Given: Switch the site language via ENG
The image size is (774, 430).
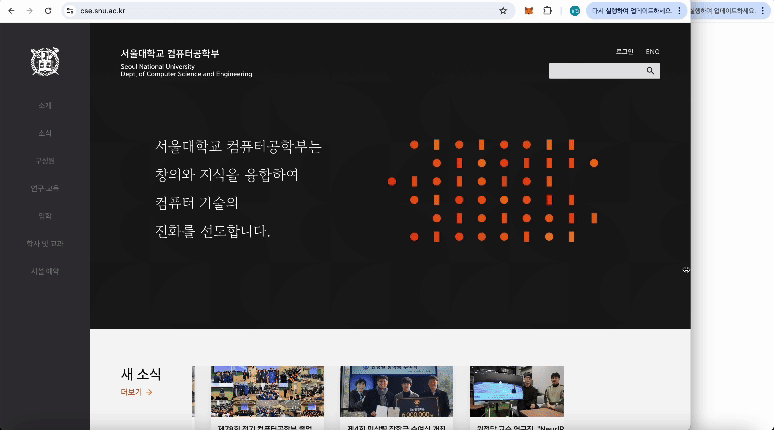Looking at the screenshot, I should pyautogui.click(x=652, y=51).
